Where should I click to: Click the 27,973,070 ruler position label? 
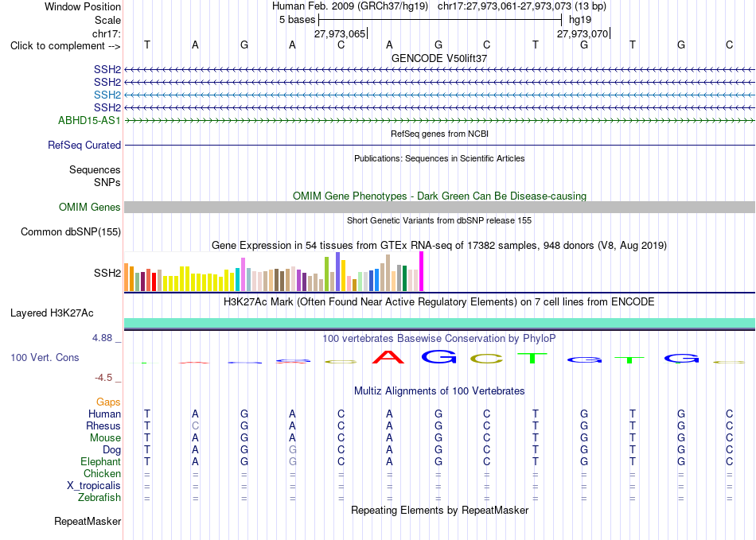582,33
